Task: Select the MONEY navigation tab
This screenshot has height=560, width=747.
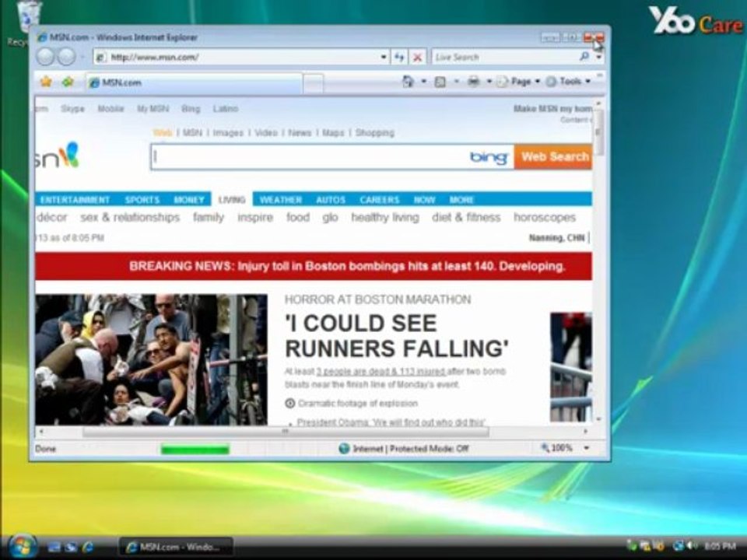Action: click(189, 200)
